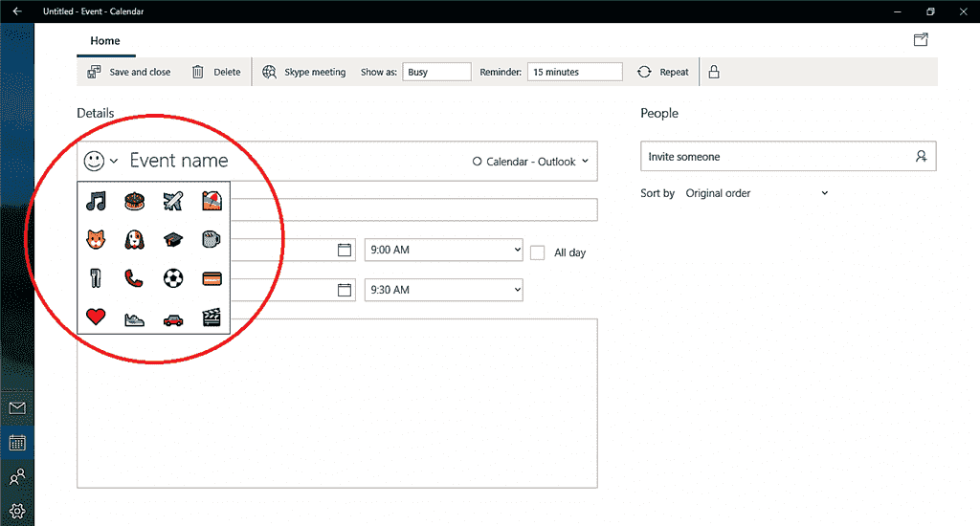980x526 pixels.
Task: Enable the All day checkbox
Action: (538, 252)
